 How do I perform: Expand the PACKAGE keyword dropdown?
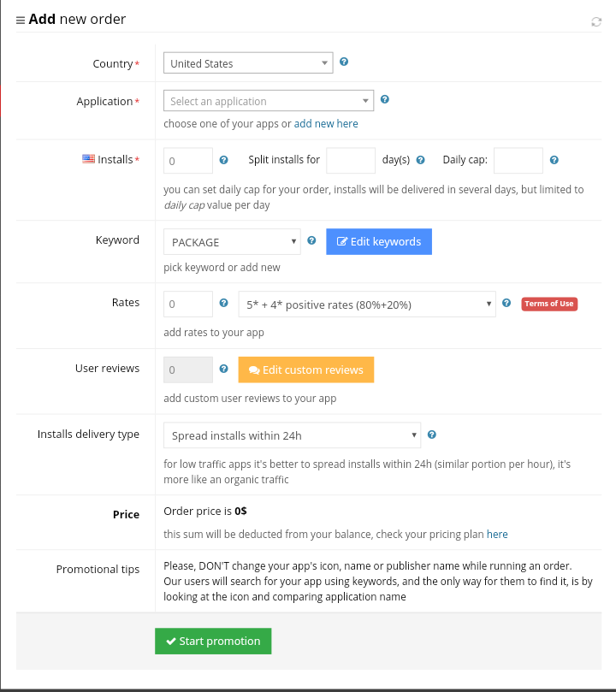click(231, 242)
